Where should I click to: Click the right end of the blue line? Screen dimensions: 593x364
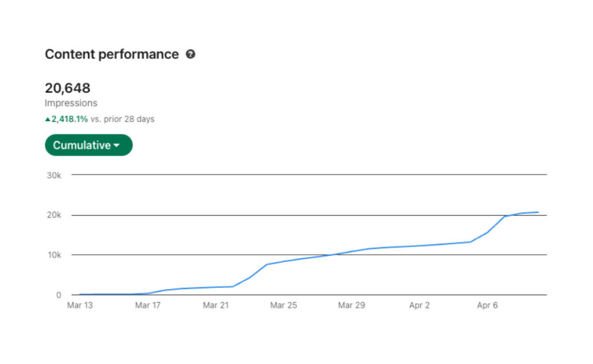click(537, 212)
